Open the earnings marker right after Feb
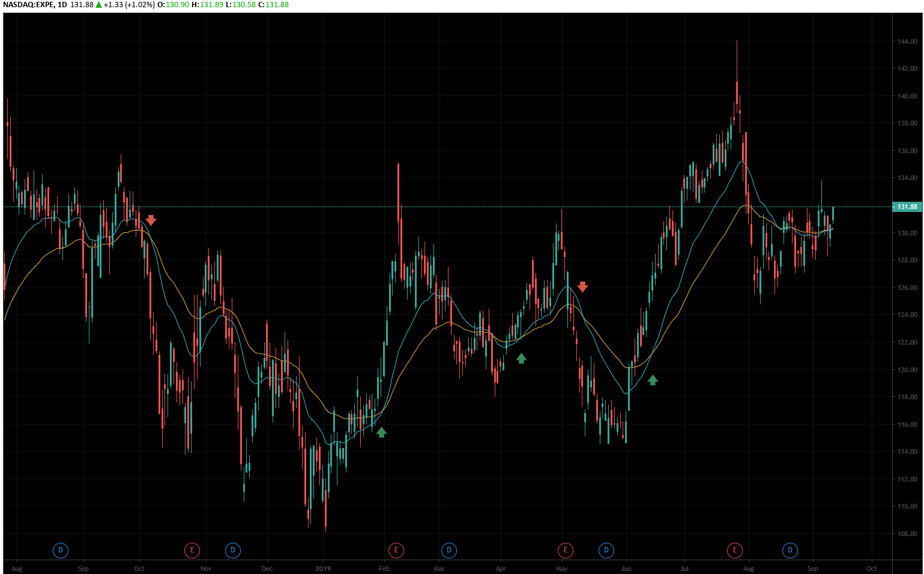924x574 pixels. [x=396, y=550]
